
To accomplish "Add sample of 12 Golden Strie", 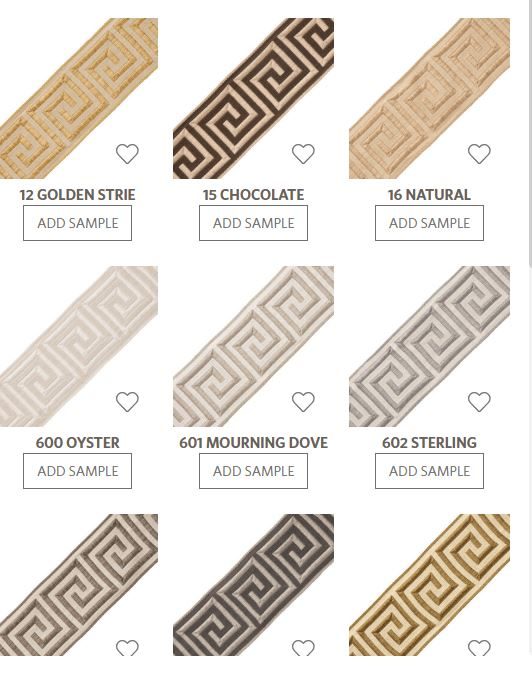I will click(77, 223).
